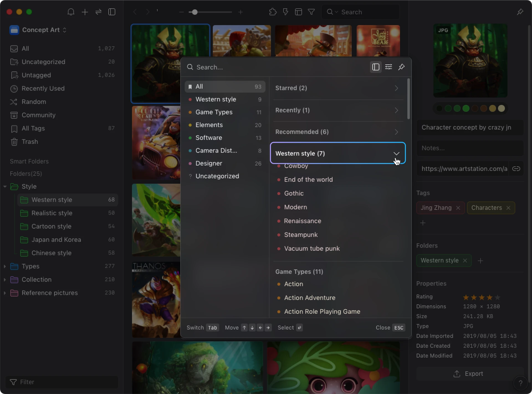
Task: Click the layout switch icon in toolbar
Action: click(298, 12)
